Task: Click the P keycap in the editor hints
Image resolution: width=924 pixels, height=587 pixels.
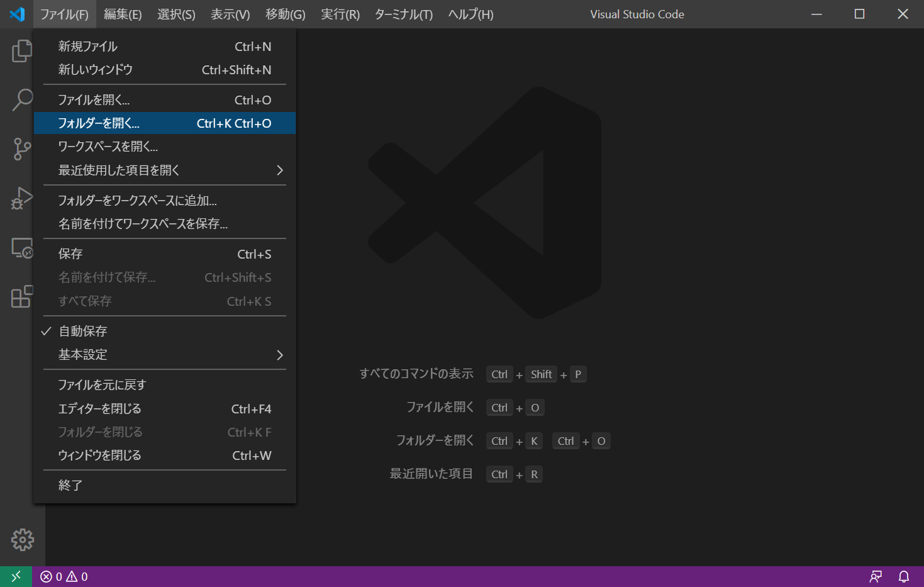Action: click(578, 374)
